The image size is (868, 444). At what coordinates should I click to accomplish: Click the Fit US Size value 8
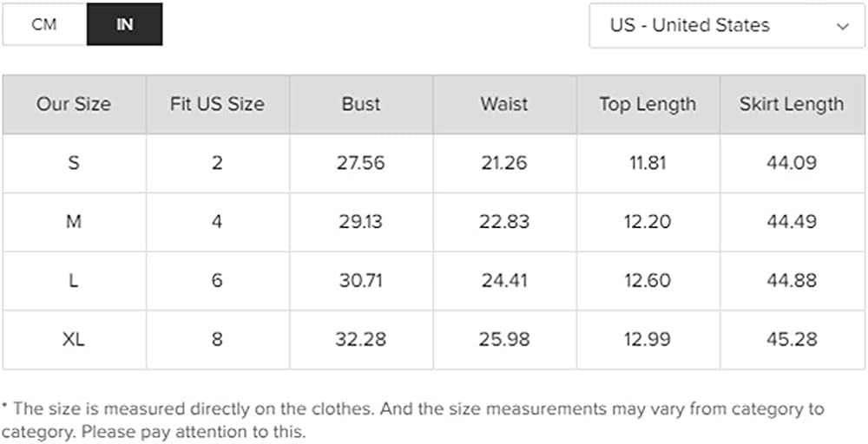[217, 340]
